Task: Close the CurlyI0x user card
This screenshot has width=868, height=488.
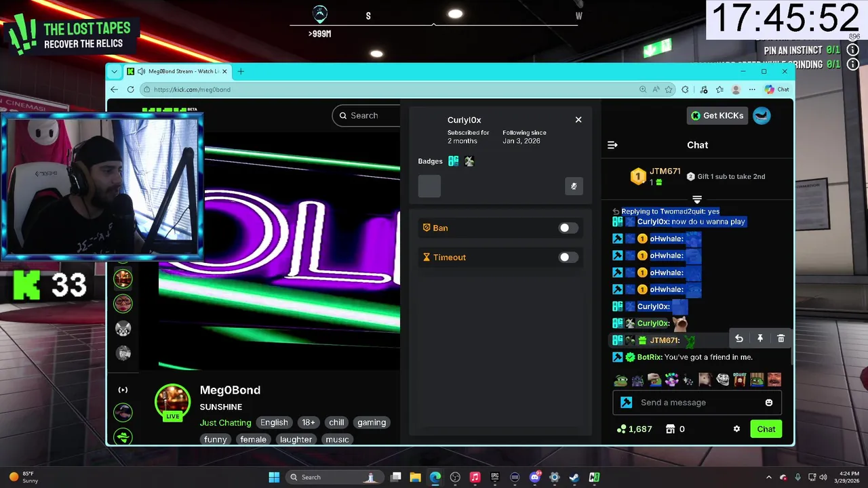Action: click(x=578, y=119)
